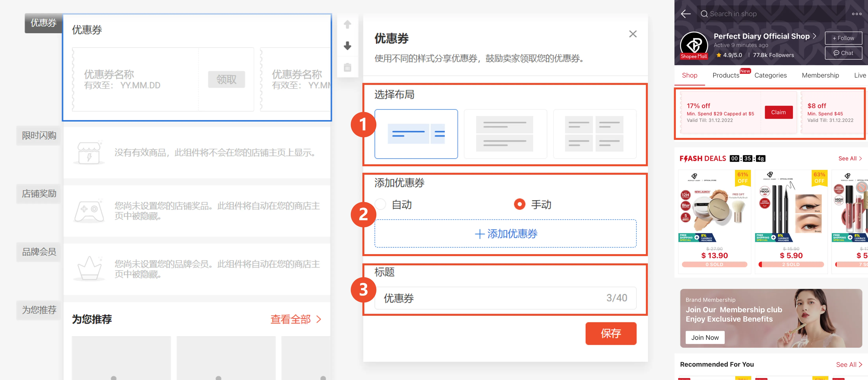868x380 pixels.
Task: Open See All next to Flash Deals
Action: [x=849, y=158]
